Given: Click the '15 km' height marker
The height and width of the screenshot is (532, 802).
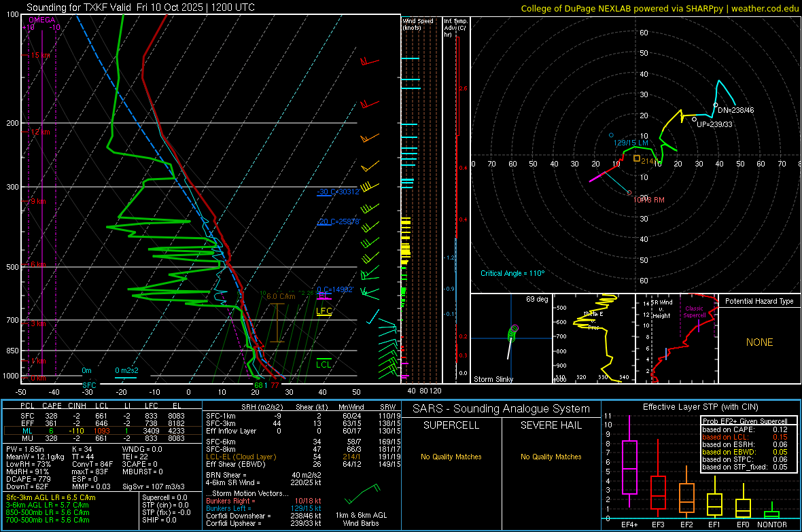Looking at the screenshot, I should pyautogui.click(x=41, y=55).
